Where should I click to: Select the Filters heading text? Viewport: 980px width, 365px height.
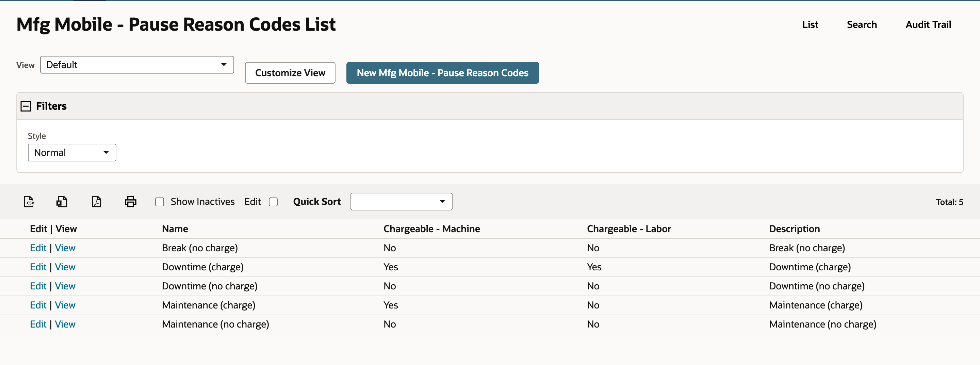click(x=51, y=106)
